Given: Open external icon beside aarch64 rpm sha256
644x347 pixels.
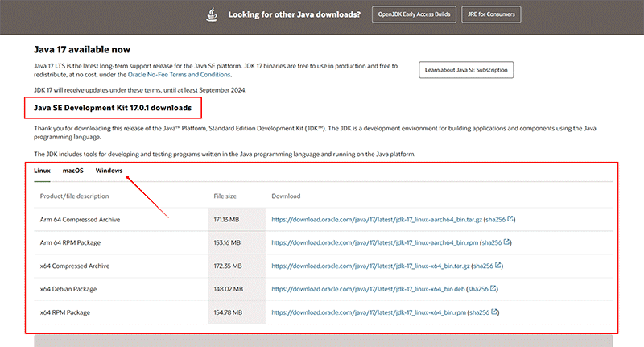Looking at the screenshot, I should 506,242.
